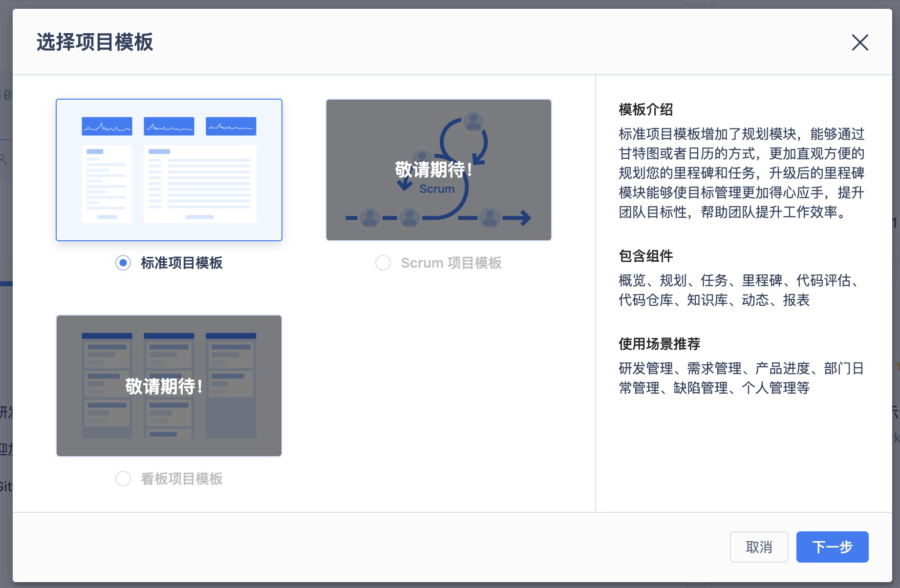The height and width of the screenshot is (588, 900).
Task: Click the 选择项目模板 dialog title
Action: pos(95,42)
